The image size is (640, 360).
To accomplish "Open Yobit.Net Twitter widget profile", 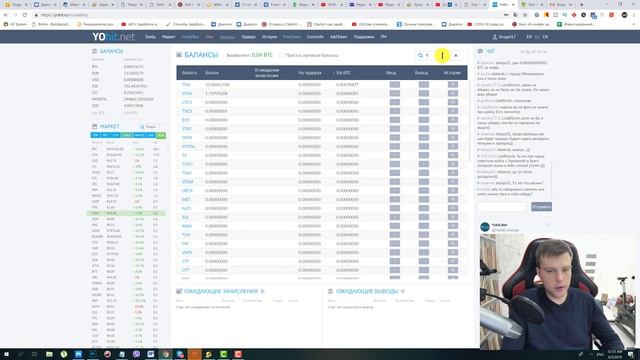I will point(499,225).
